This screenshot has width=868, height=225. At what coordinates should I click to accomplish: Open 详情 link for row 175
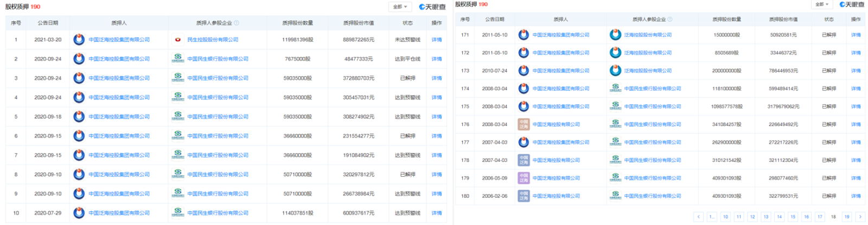pyautogui.click(x=856, y=107)
